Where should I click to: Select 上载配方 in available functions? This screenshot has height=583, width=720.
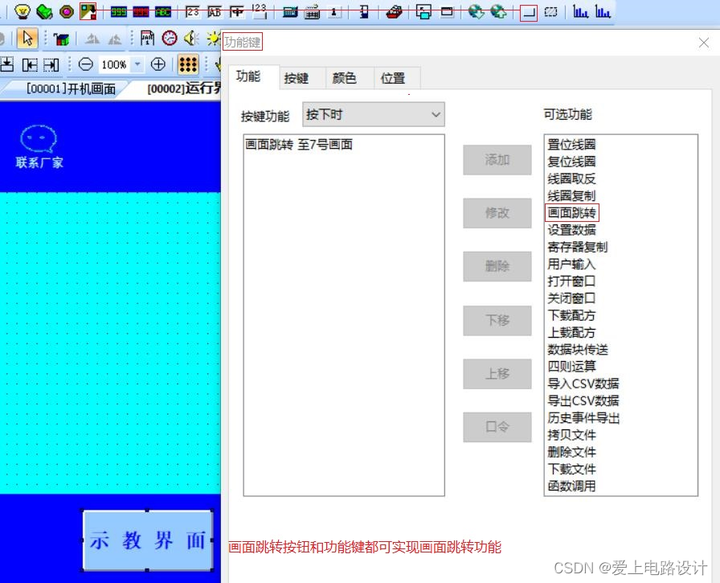click(571, 332)
